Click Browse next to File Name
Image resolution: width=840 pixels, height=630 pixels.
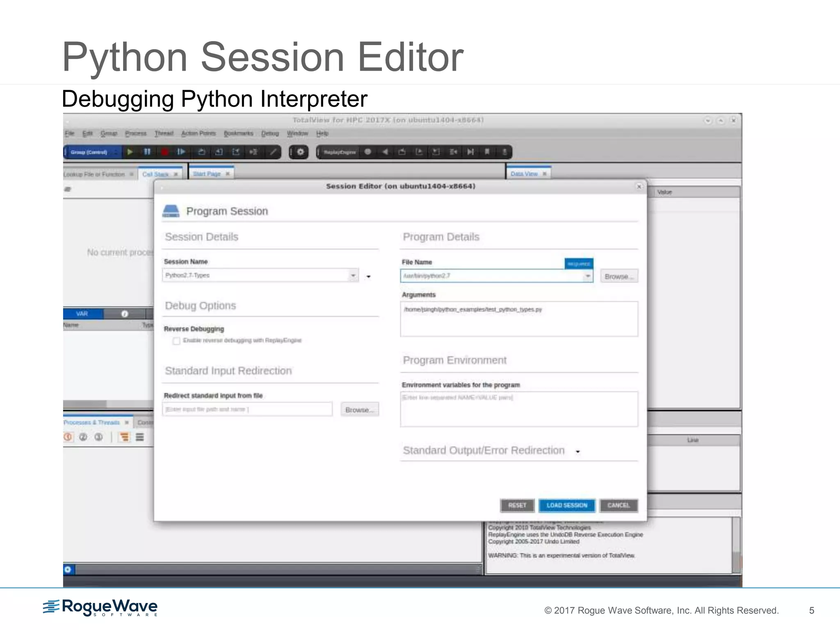tap(619, 276)
